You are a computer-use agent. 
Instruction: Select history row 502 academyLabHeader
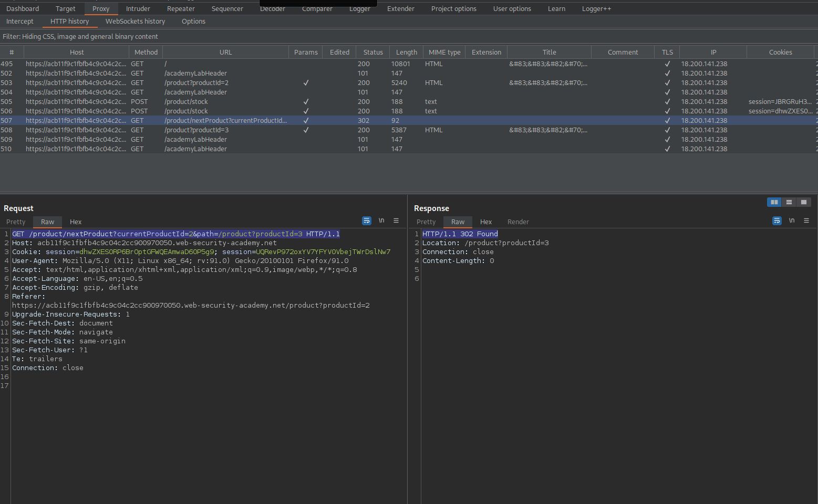click(409, 73)
